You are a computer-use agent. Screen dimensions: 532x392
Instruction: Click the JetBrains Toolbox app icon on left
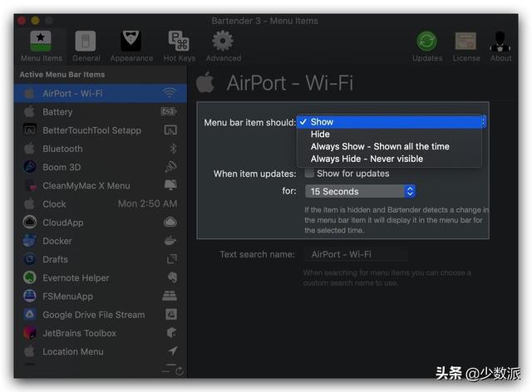point(30,333)
